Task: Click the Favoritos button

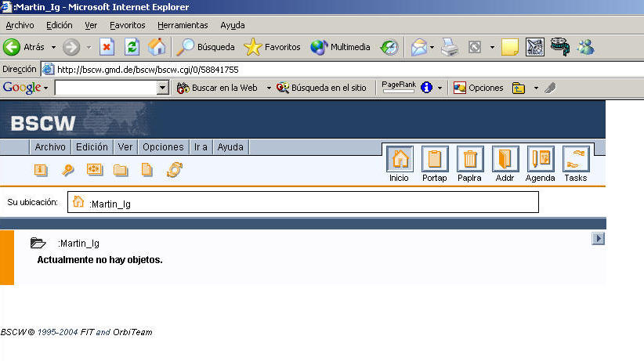Action: [273, 47]
